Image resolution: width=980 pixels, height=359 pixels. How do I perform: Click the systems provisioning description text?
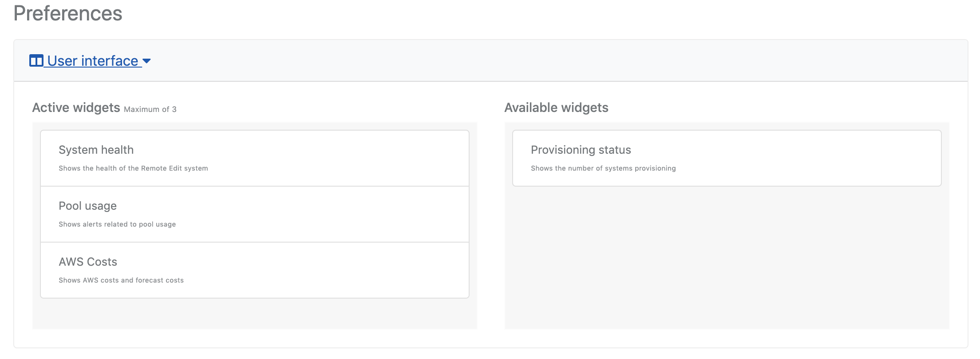pos(603,168)
